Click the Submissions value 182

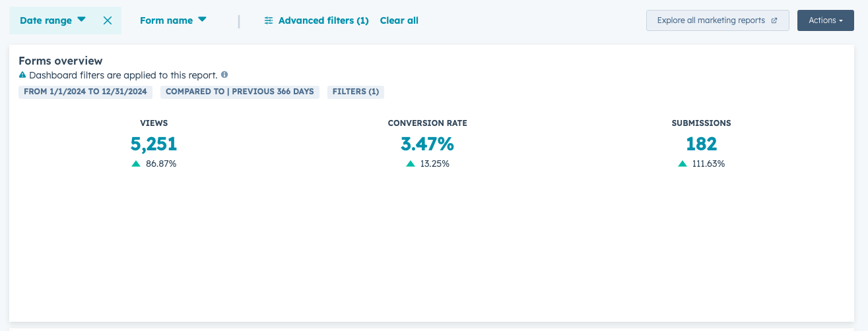point(702,144)
